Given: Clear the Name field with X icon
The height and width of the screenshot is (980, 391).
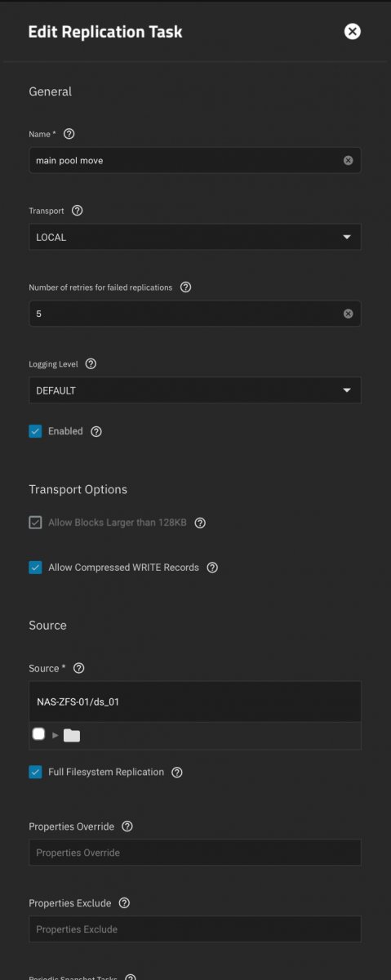Looking at the screenshot, I should click(348, 160).
